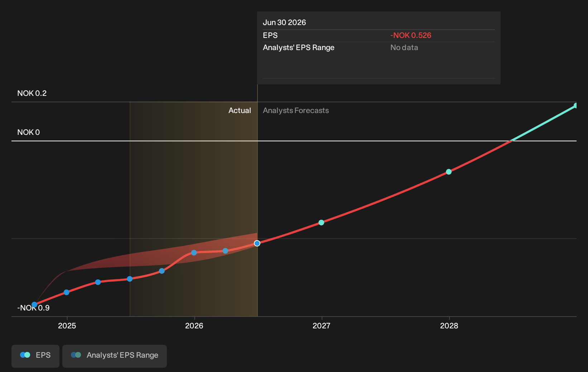
Task: Click the 2027 x-axis label
Action: tap(322, 325)
